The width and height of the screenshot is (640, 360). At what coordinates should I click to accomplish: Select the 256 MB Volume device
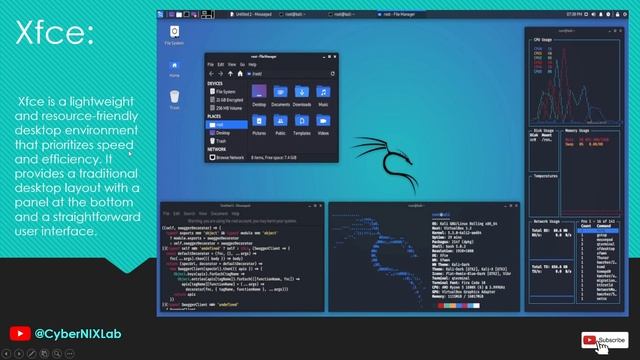pos(226,108)
